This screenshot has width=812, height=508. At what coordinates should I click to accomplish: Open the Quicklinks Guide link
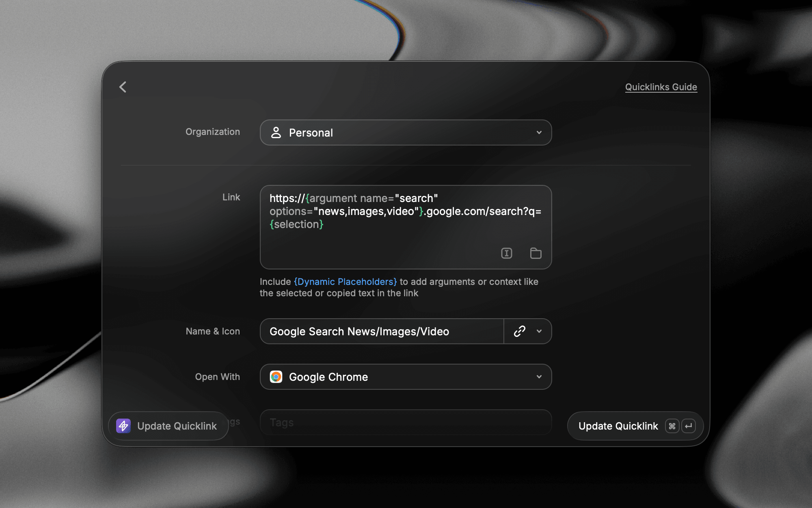point(661,87)
